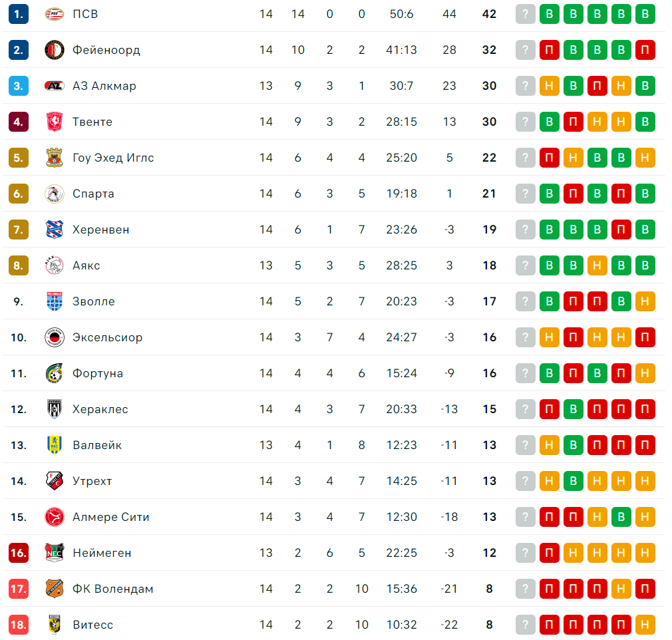Screen dimensions: 672x640
Task: Click the Utrecht club logo
Action: [55, 481]
